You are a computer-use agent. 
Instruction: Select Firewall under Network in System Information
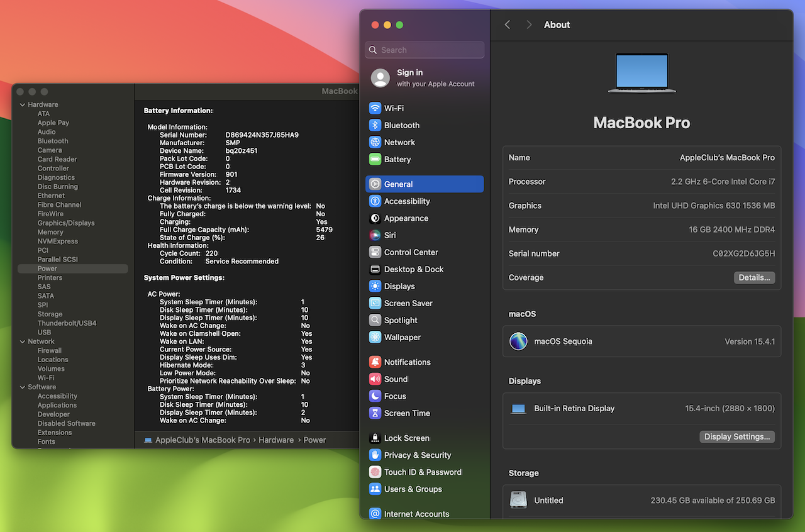click(50, 351)
